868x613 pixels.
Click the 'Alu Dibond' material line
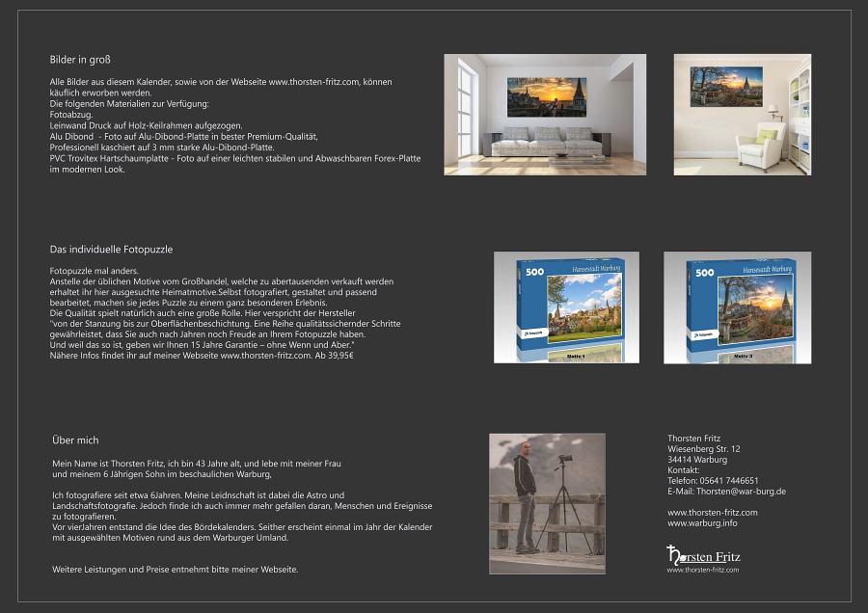tap(184, 137)
